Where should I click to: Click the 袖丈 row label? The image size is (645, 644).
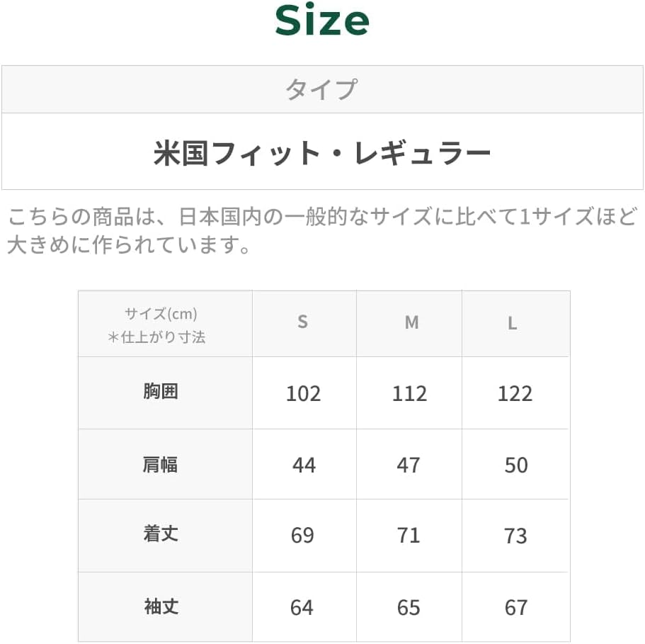click(161, 606)
